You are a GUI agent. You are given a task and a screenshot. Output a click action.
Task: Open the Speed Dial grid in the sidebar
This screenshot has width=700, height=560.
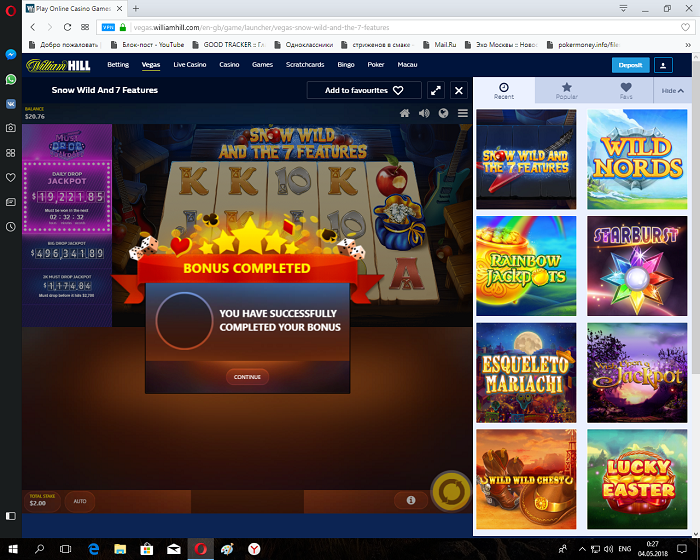11,153
